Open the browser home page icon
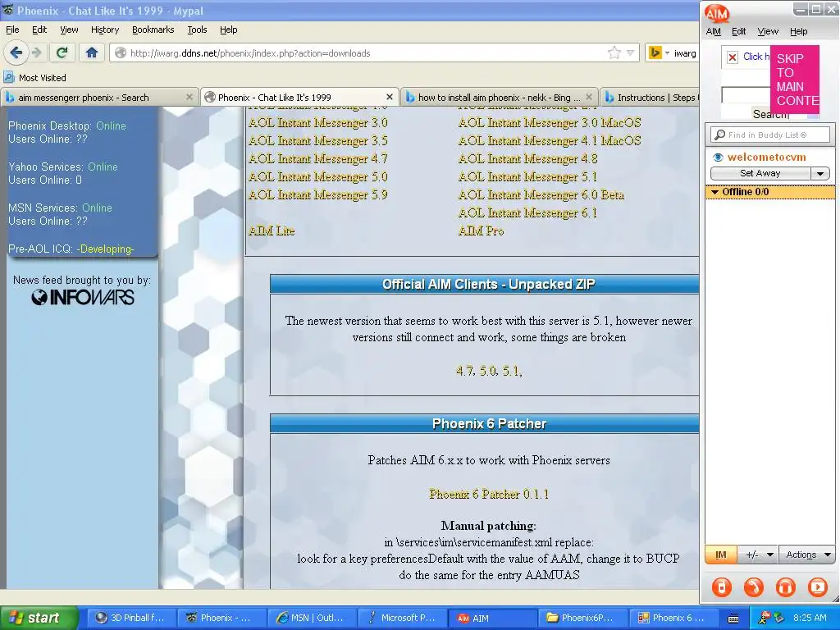840x630 pixels. pos(92,52)
